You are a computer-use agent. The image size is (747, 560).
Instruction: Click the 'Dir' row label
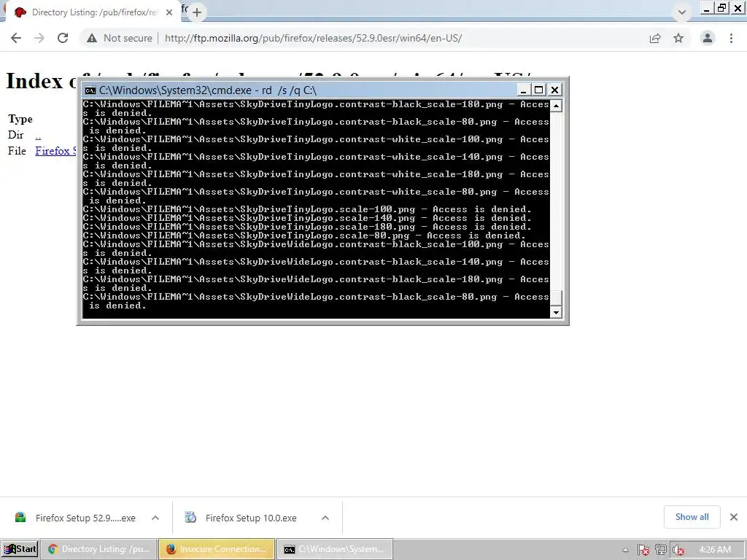16,135
